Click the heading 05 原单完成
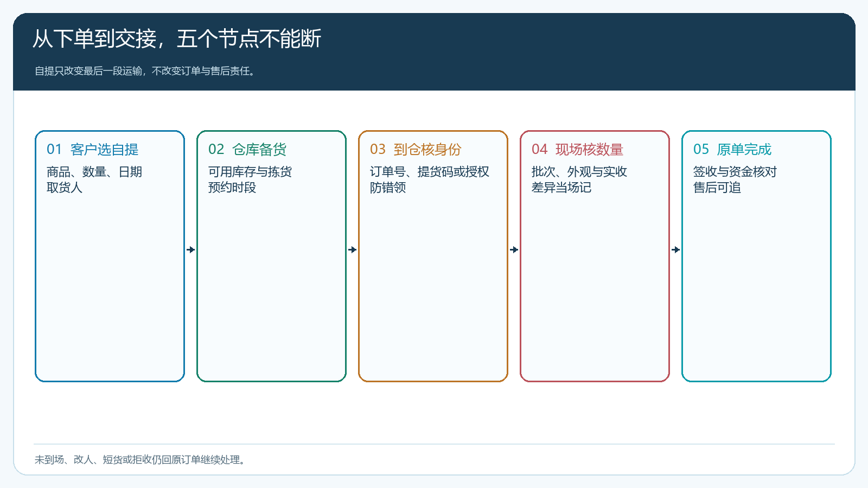This screenshot has height=488, width=868. point(732,149)
